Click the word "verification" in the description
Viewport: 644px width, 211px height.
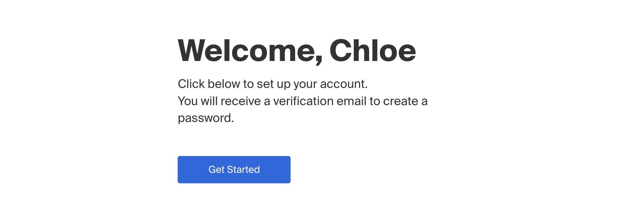[x=303, y=101]
